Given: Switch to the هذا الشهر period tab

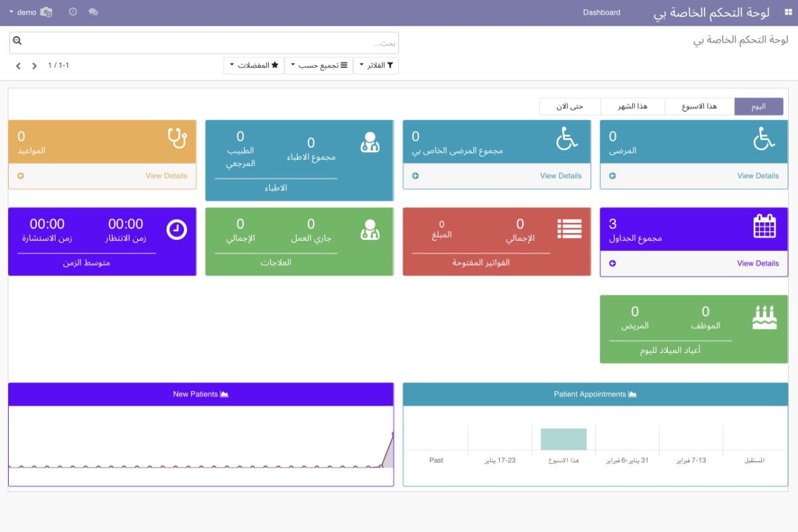Looking at the screenshot, I should tap(632, 107).
